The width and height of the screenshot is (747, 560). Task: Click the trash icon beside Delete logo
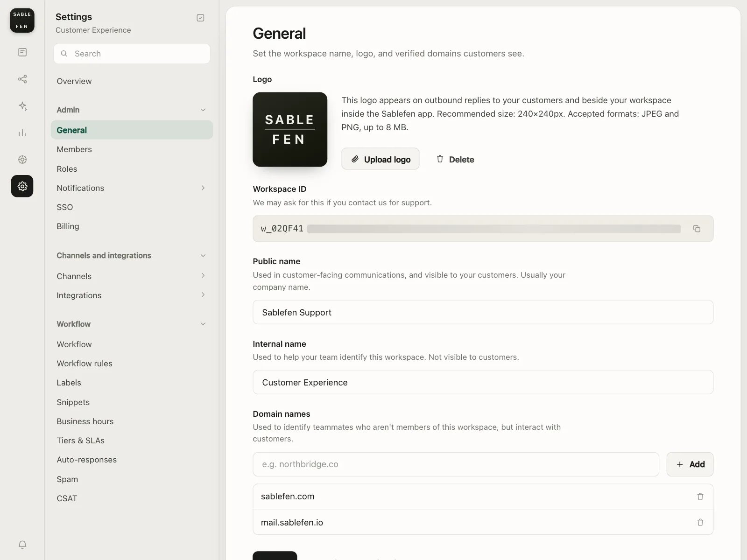[x=440, y=159]
